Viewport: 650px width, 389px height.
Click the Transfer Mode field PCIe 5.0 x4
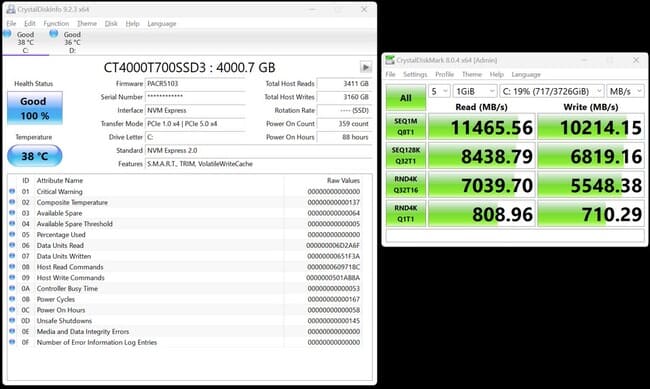click(195, 124)
